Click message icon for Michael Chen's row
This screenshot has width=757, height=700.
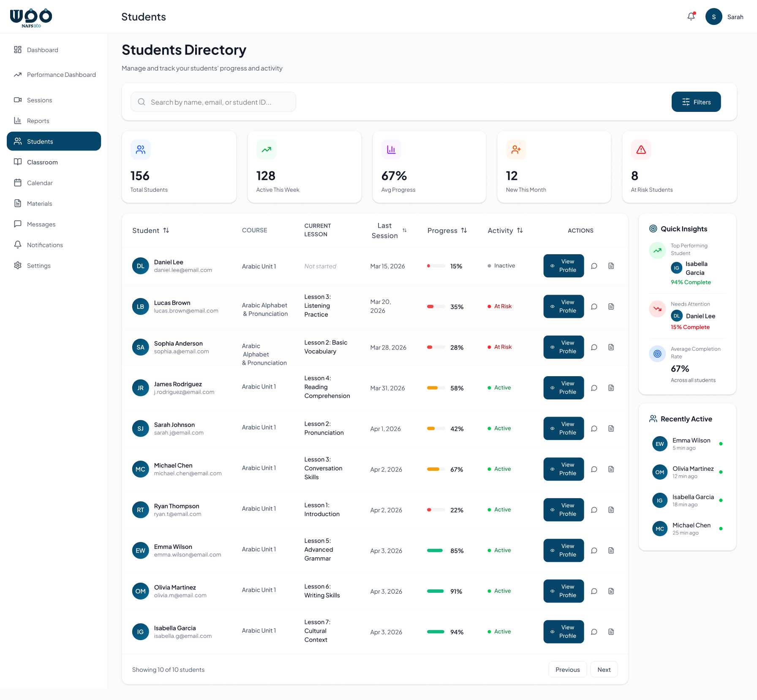click(594, 469)
